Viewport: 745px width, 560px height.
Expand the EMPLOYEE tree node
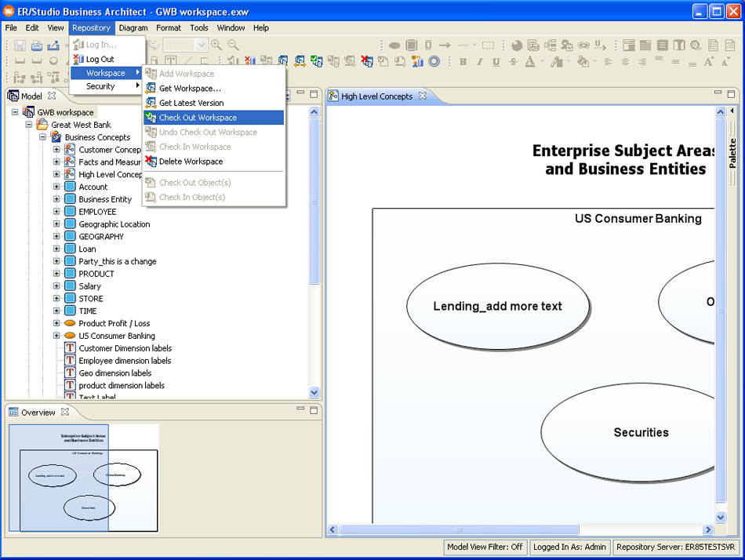[56, 211]
